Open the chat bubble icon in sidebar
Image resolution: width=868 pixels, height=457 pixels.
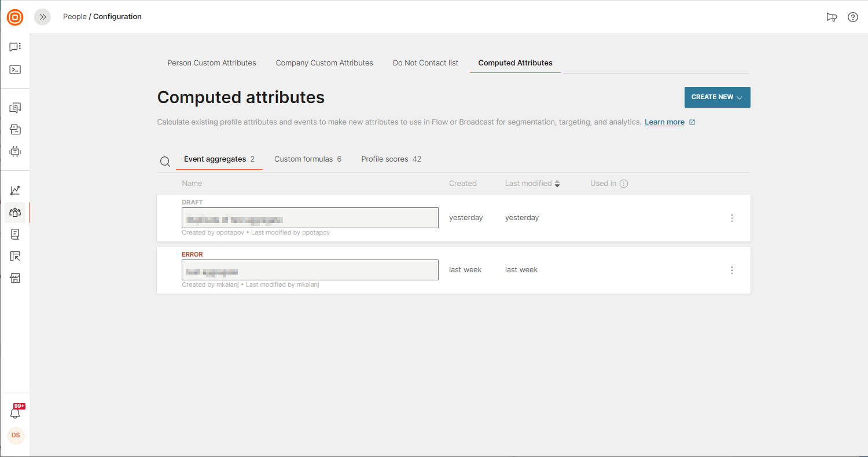15,47
